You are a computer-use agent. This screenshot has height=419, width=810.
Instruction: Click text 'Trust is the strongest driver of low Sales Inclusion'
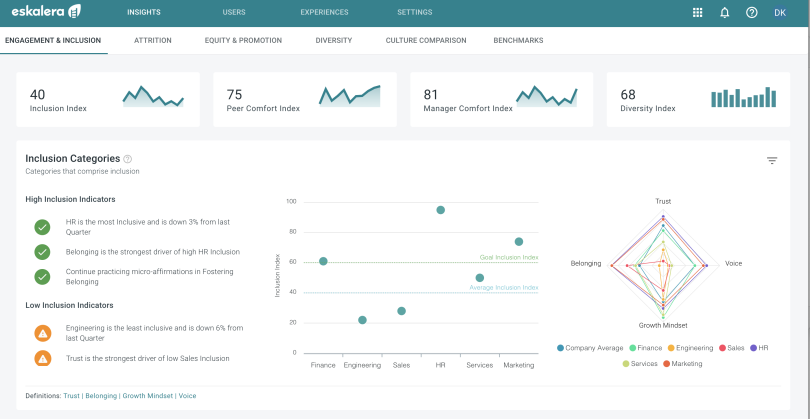(x=148, y=358)
